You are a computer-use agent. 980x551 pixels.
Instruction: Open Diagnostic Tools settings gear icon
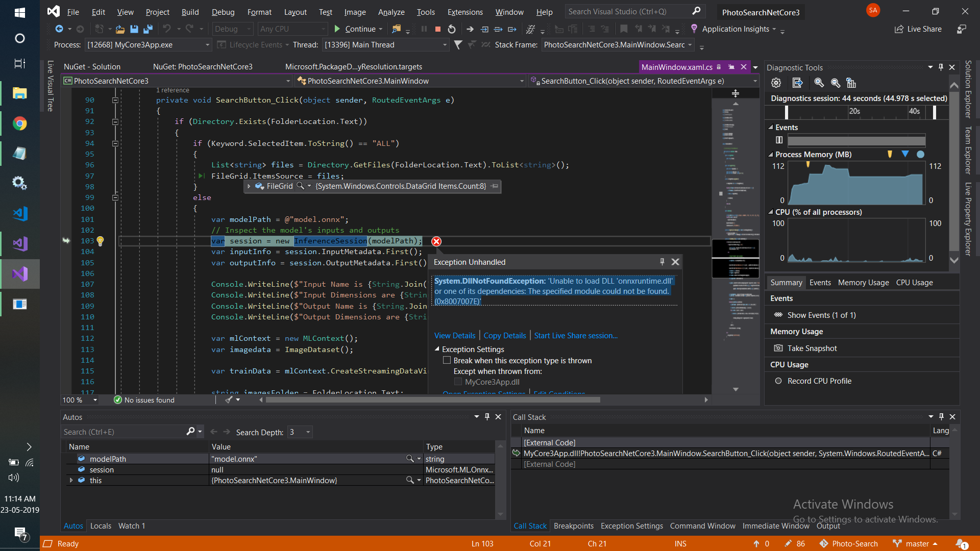coord(776,83)
